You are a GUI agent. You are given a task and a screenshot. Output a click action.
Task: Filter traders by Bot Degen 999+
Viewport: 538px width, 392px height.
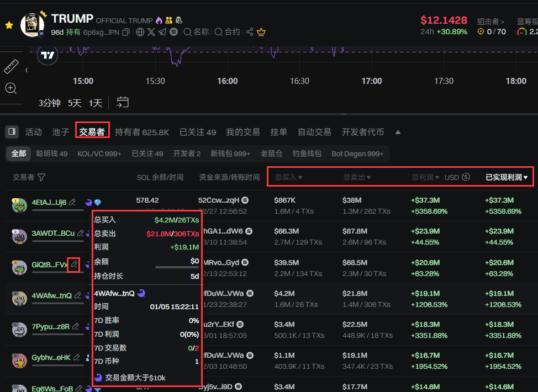coord(357,153)
